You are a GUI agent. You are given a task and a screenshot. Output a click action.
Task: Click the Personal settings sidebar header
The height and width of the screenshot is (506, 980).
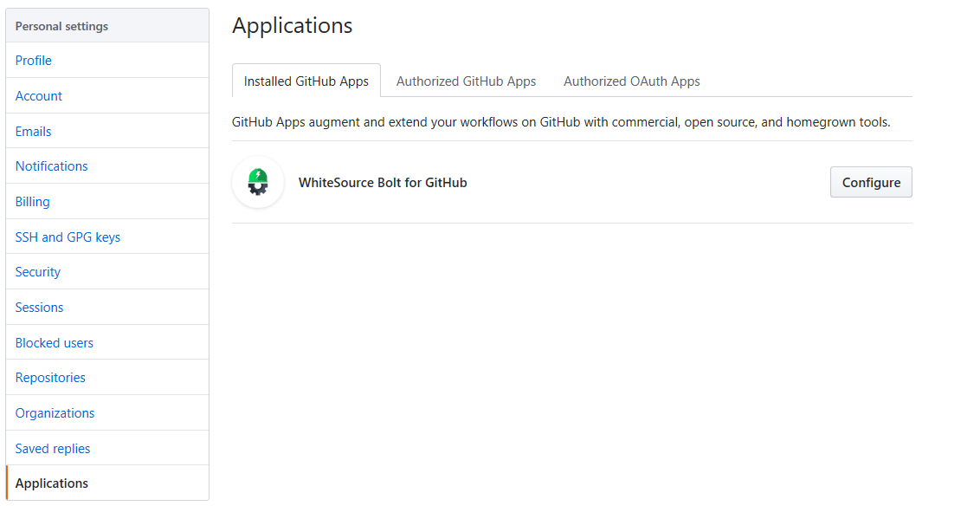62,26
